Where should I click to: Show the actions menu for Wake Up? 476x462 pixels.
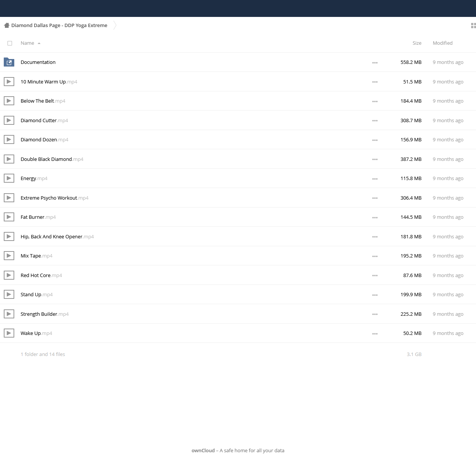375,334
